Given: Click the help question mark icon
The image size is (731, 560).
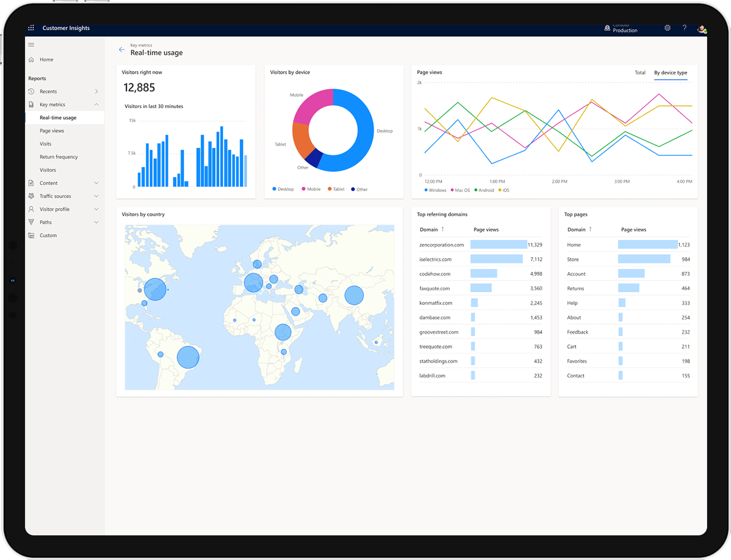Looking at the screenshot, I should click(x=684, y=28).
